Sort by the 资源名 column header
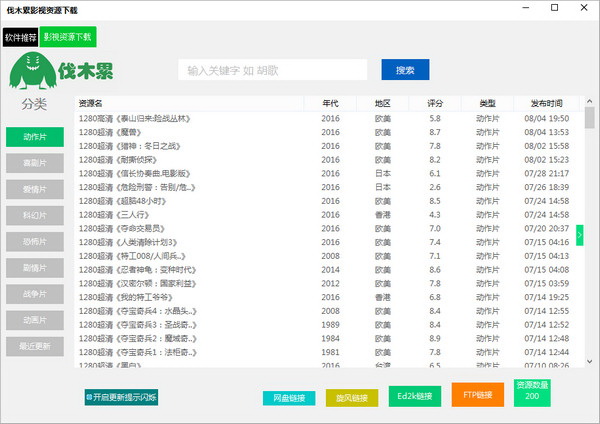The width and height of the screenshot is (600, 424). pyautogui.click(x=189, y=103)
